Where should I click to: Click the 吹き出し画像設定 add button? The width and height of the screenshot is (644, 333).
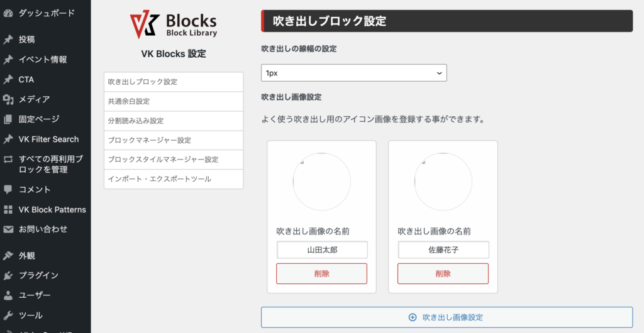(447, 317)
